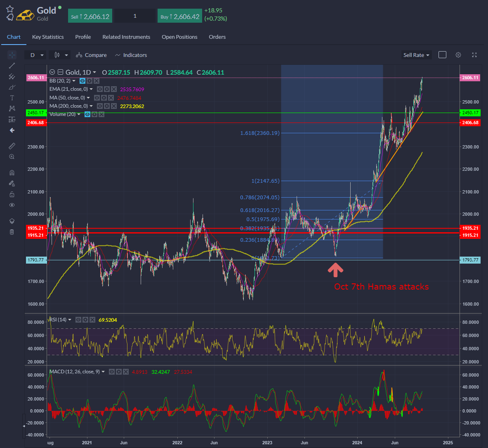Set a price alert with bell icon
Image resolution: width=488 pixels, height=448 pixels.
click(x=10, y=17)
